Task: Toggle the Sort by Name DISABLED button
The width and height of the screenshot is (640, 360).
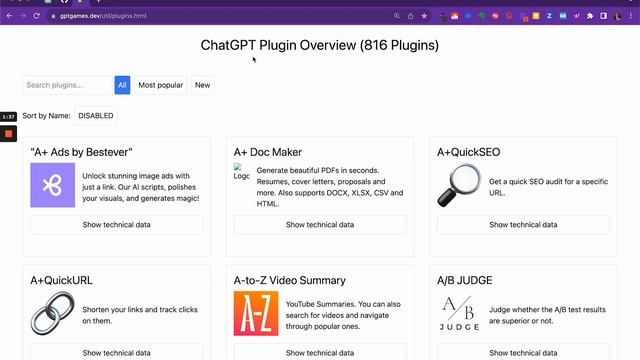Action: click(x=96, y=116)
